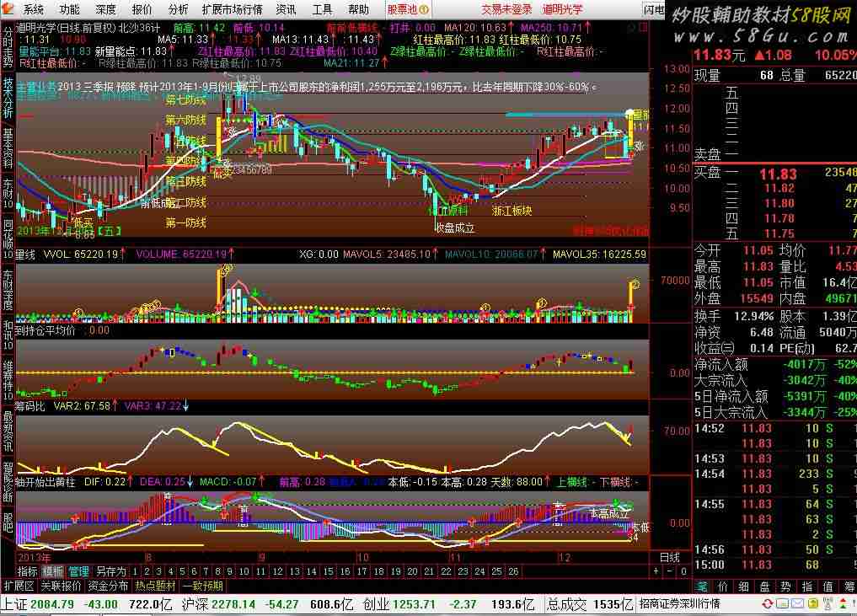Click the 创业 index value 1253.71
857x616 pixels.
click(x=414, y=604)
